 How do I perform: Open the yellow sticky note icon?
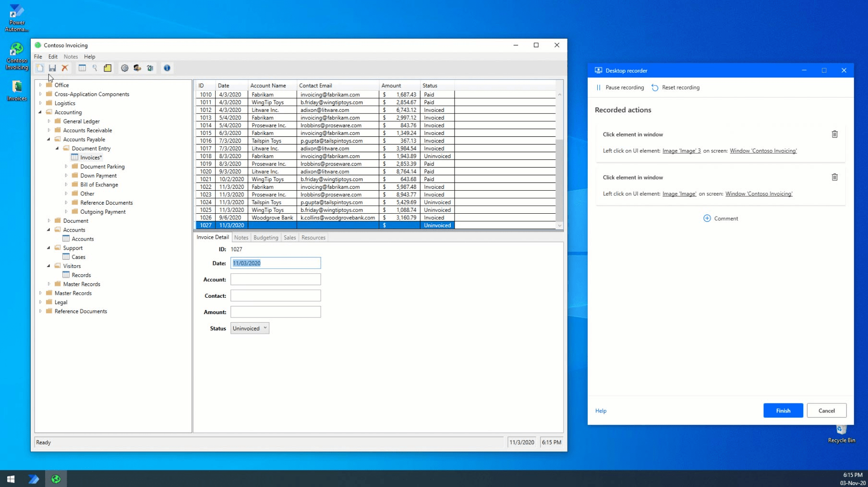[108, 68]
